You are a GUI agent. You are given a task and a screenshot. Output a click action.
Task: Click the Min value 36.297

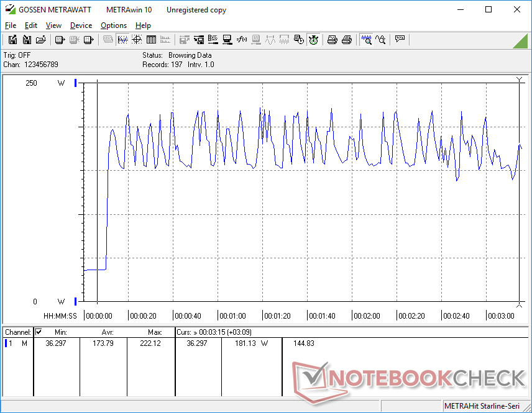(56, 343)
